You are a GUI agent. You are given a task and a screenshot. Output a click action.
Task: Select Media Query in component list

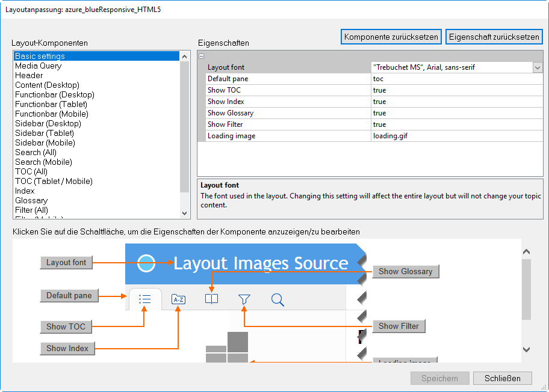click(x=38, y=66)
